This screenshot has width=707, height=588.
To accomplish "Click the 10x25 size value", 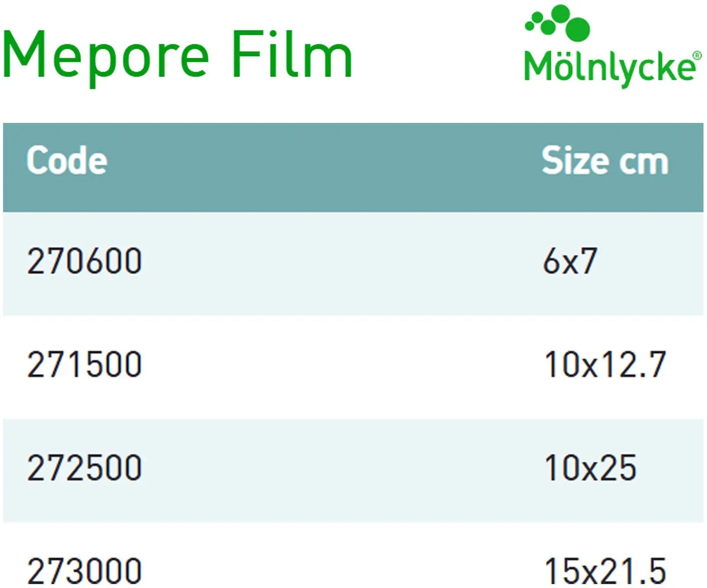I will pos(590,468).
